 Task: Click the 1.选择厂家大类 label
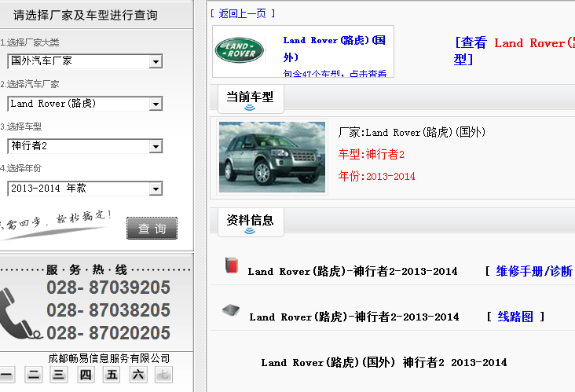click(30, 42)
